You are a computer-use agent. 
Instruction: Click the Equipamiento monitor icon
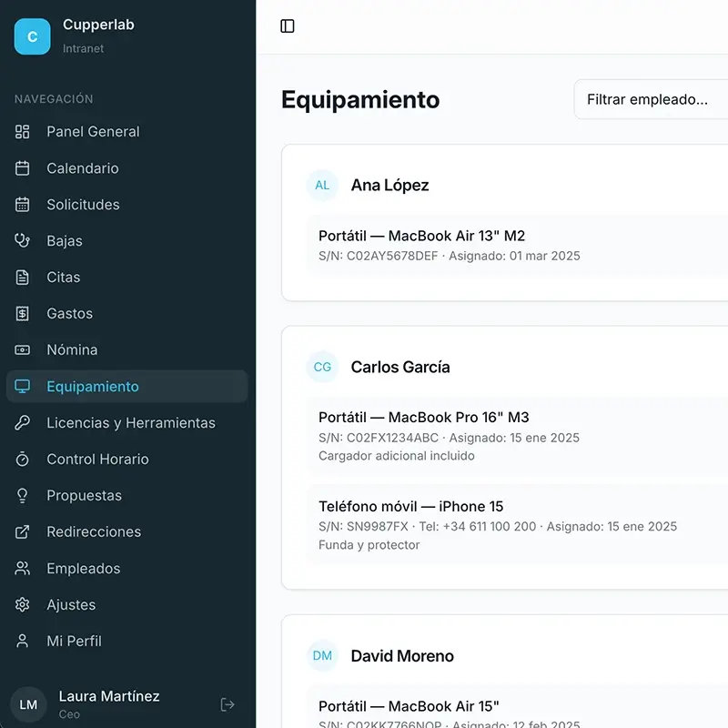coord(22,386)
